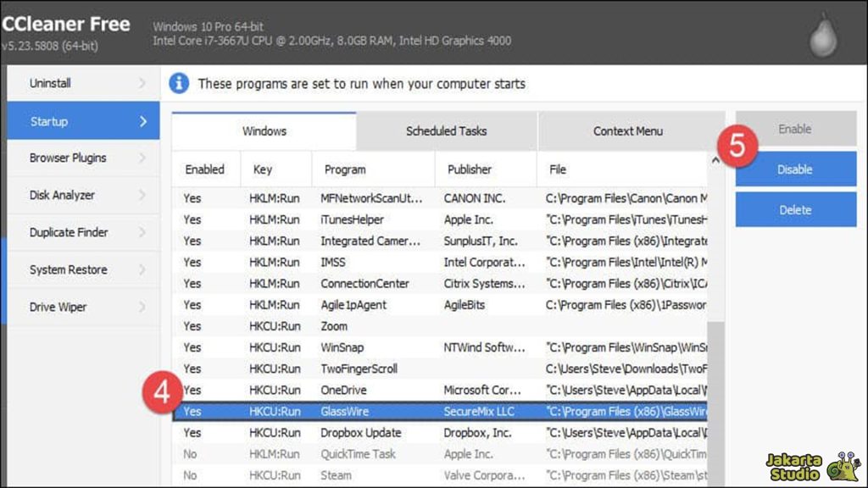Open System Restore section

coord(84,269)
